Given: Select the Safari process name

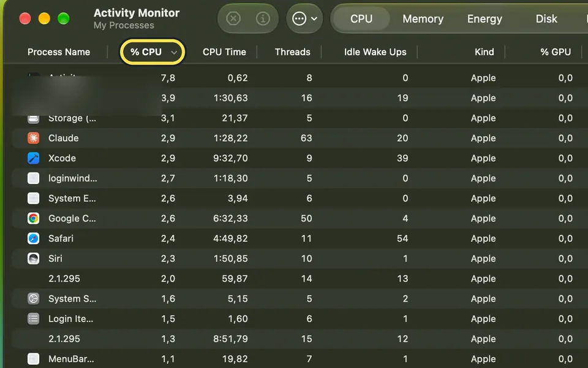Looking at the screenshot, I should click(61, 239).
